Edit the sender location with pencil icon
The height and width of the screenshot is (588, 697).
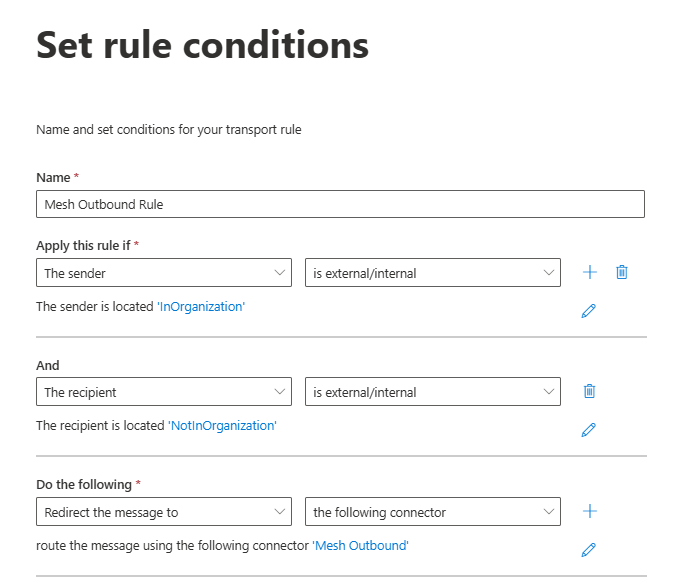pos(589,311)
